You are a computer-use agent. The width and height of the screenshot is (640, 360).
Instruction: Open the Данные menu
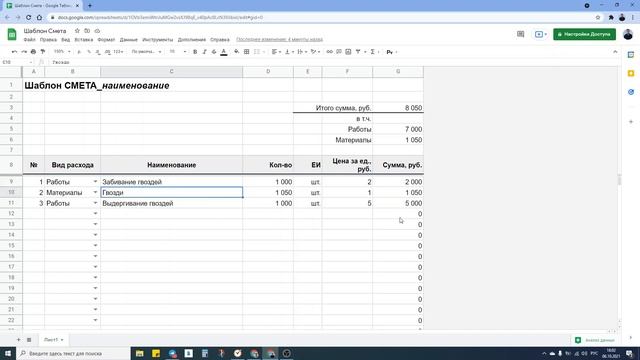click(x=129, y=40)
